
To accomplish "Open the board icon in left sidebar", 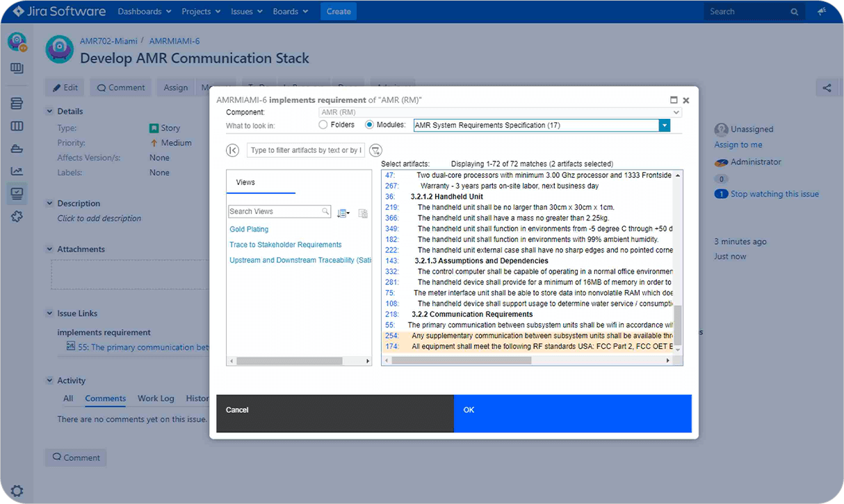I will click(17, 68).
